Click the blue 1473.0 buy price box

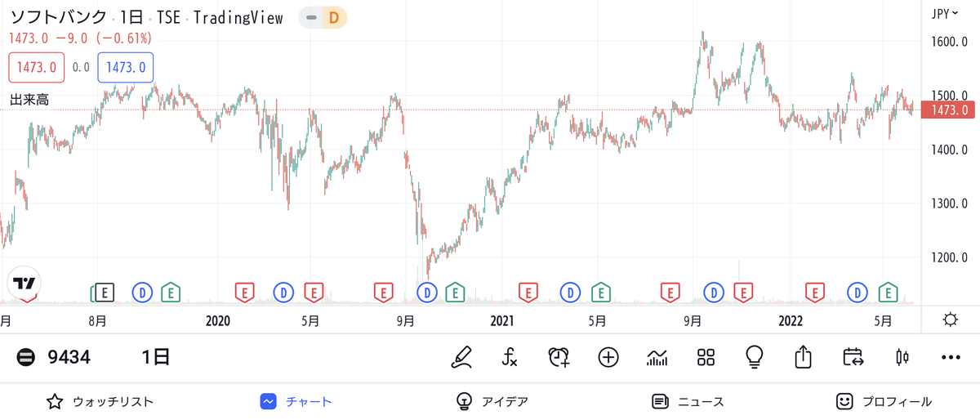pos(125,67)
